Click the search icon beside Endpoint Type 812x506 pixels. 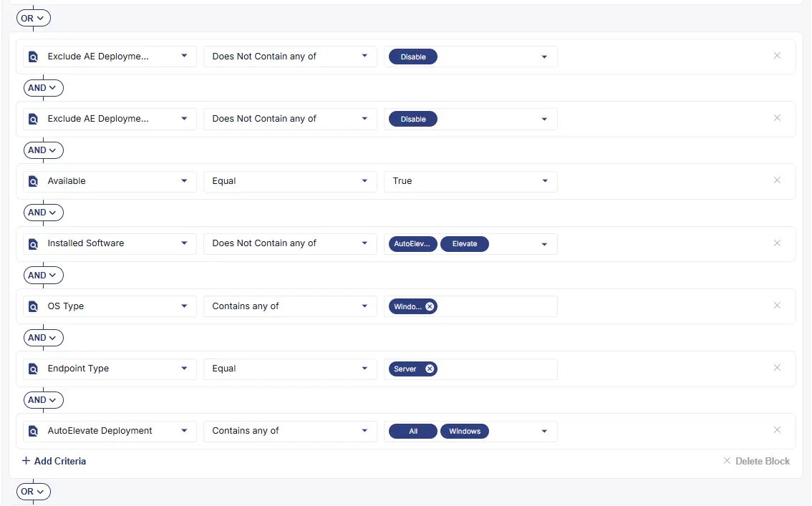[33, 369]
